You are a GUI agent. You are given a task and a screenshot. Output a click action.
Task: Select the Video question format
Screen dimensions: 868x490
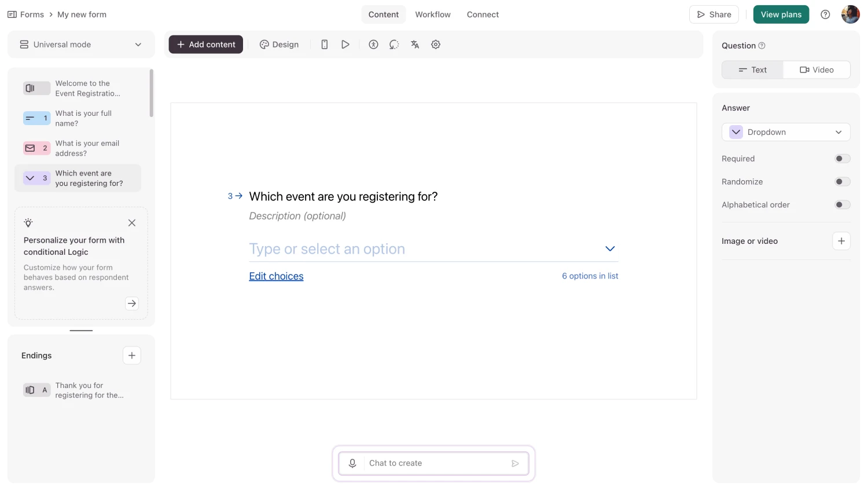click(816, 70)
